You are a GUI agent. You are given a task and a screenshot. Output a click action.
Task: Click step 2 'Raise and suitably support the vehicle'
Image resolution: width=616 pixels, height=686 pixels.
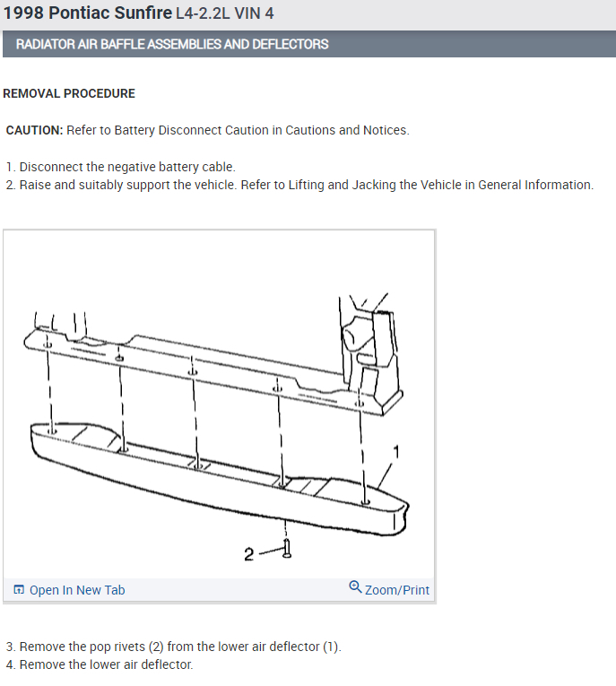[299, 185]
